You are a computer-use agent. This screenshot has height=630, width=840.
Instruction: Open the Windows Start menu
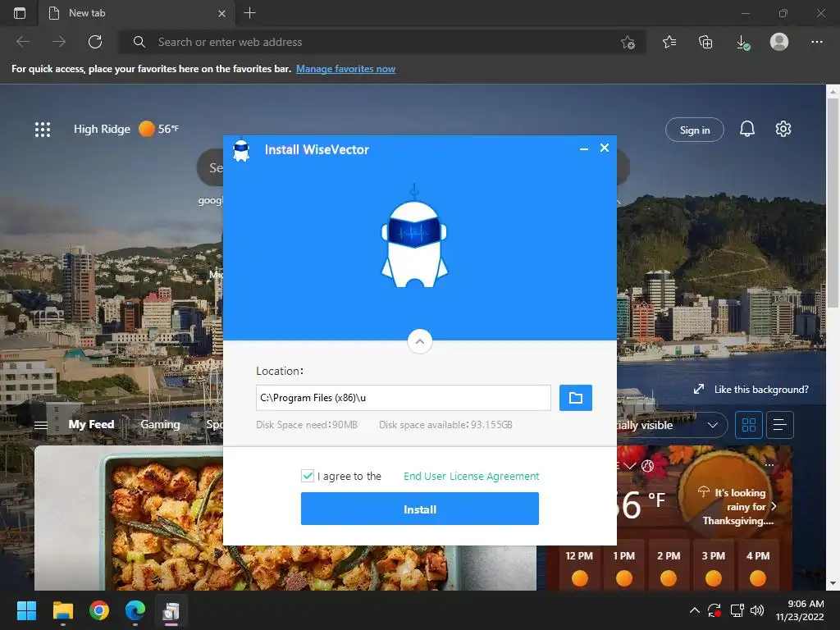[26, 610]
